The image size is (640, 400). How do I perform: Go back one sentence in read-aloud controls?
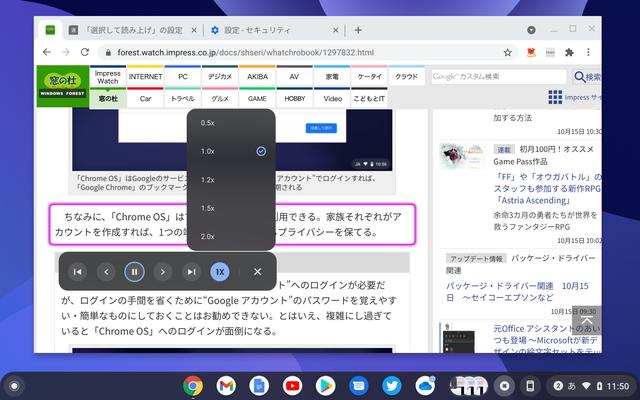tap(106, 272)
